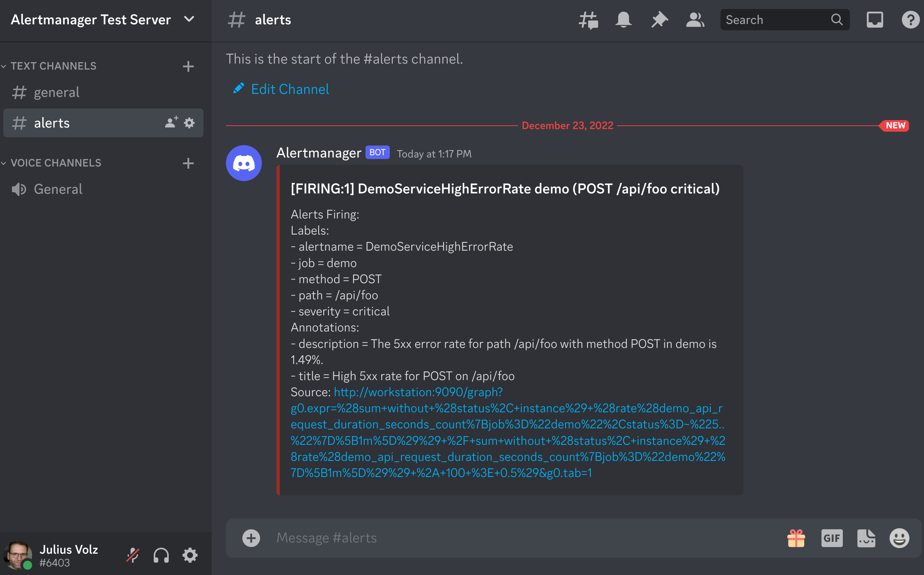924x575 pixels.
Task: Open the Prometheus graph source link
Action: [418, 392]
